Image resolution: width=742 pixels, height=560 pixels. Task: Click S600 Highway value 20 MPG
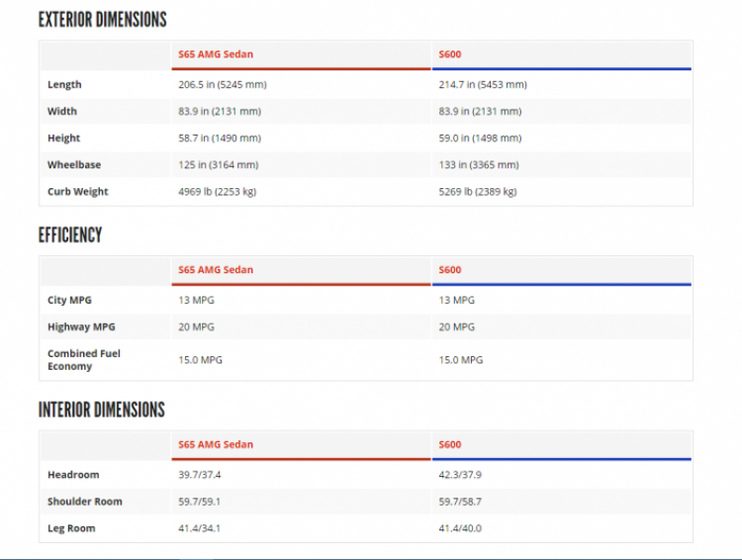tap(456, 327)
